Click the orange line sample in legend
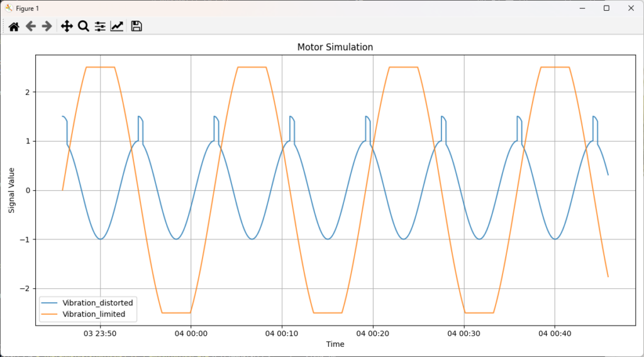 53,314
